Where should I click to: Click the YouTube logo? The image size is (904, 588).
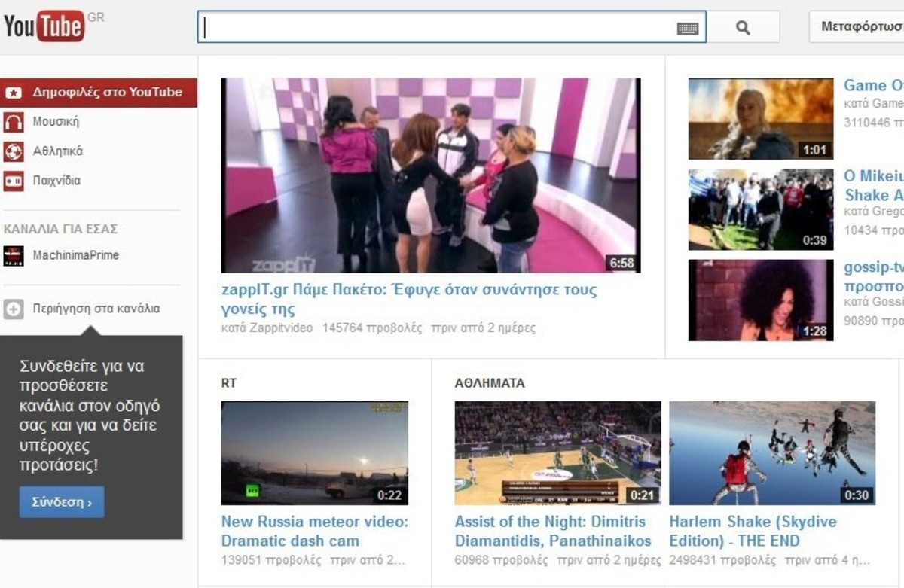click(44, 26)
